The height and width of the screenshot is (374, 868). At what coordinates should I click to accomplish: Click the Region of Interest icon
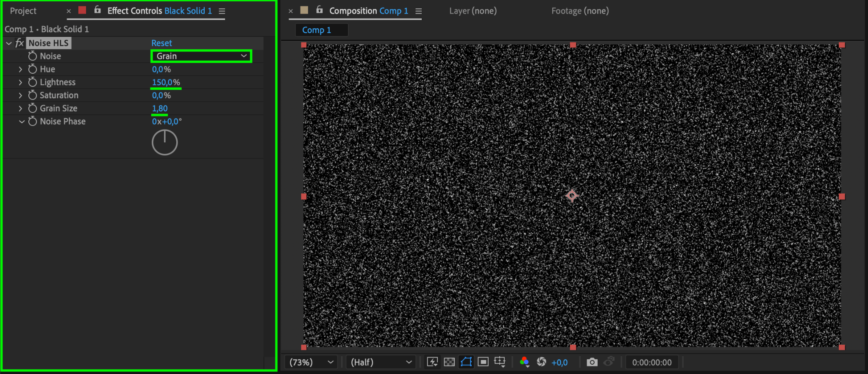(483, 362)
